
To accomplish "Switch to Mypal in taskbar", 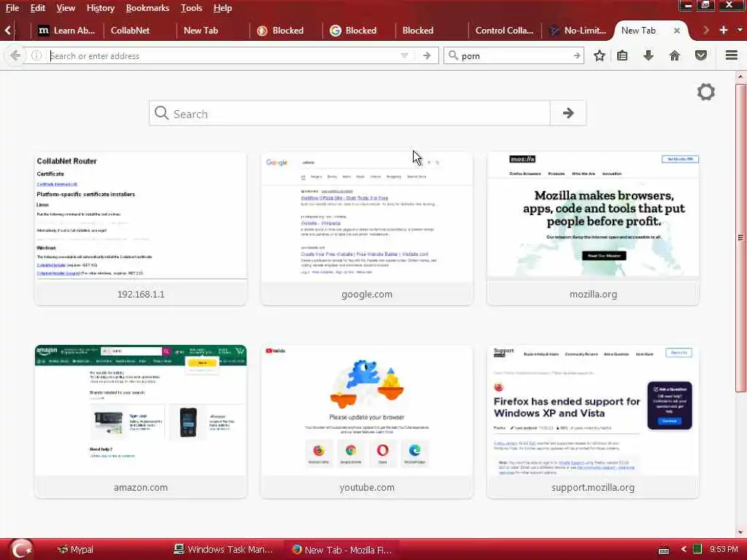I will (76, 550).
